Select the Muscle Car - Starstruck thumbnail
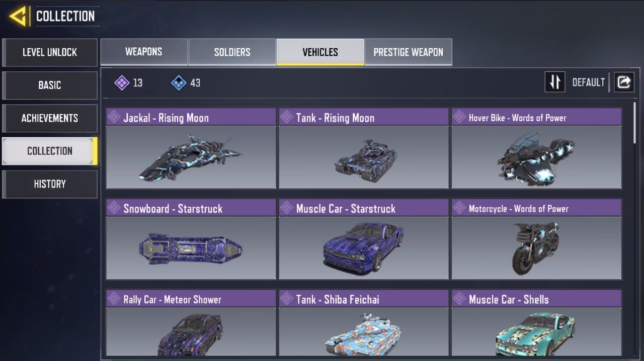Viewport: 644px width, 361px height. point(363,248)
